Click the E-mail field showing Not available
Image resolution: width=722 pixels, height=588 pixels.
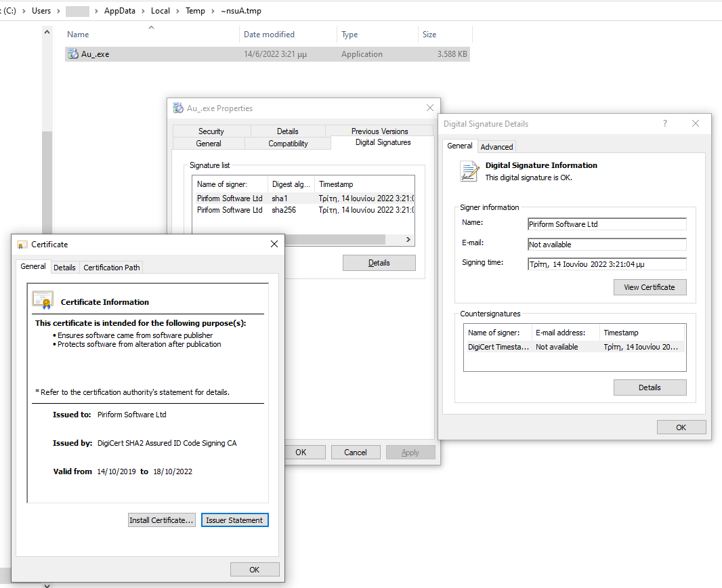tap(606, 244)
